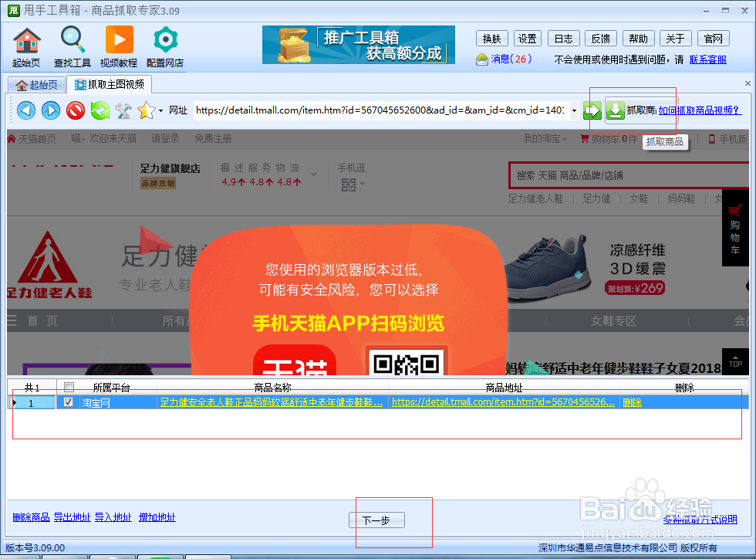Image resolution: width=756 pixels, height=559 pixels.
Task: Switch to the 起始页 tab
Action: click(37, 85)
